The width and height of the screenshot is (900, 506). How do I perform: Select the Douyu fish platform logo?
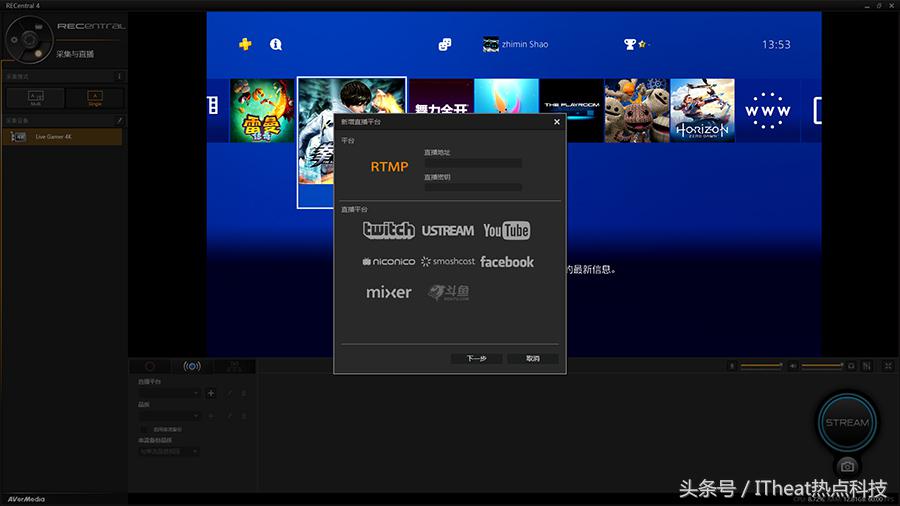coord(448,292)
